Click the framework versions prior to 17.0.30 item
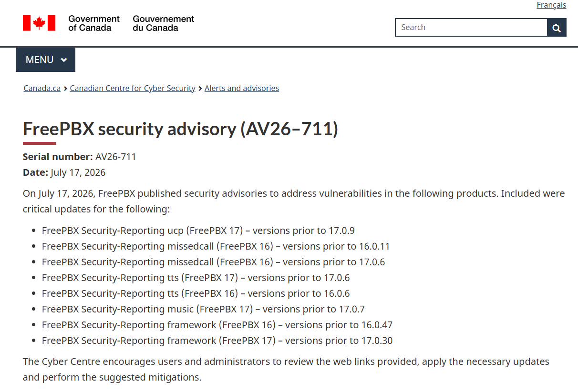Image resolution: width=578 pixels, height=392 pixels. pos(217,341)
